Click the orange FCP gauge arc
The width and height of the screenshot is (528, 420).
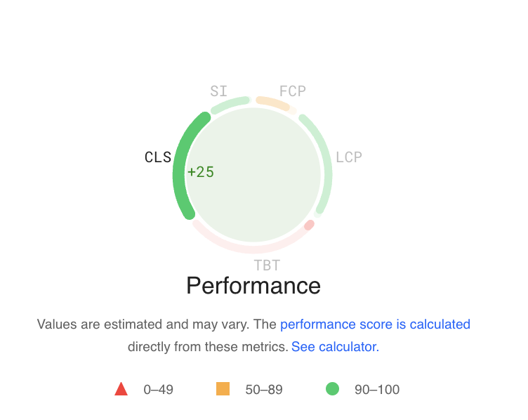coord(273,103)
